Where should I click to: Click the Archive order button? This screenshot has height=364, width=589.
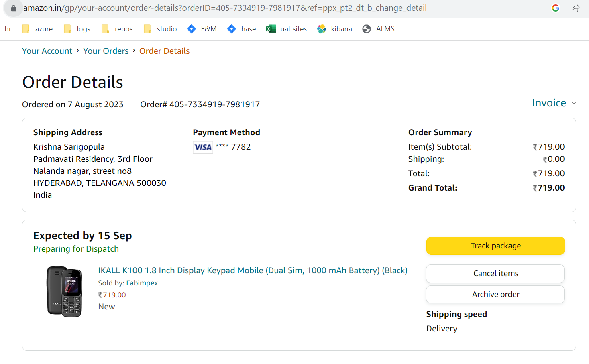[495, 294]
